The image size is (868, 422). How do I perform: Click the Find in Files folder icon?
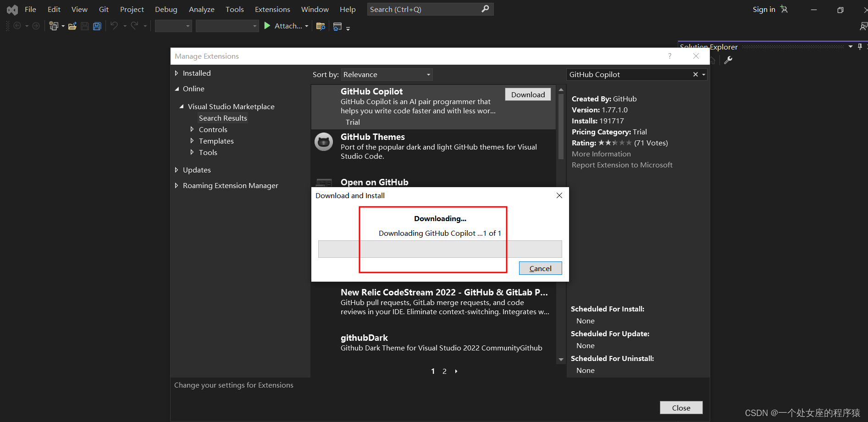click(x=321, y=26)
